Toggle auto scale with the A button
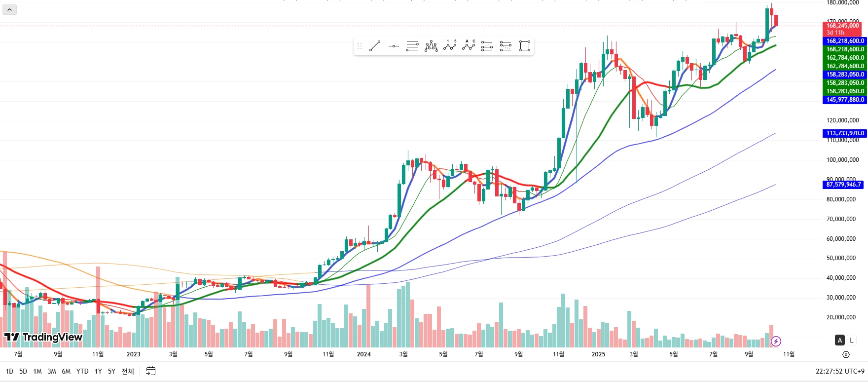868x382 pixels. coord(840,340)
